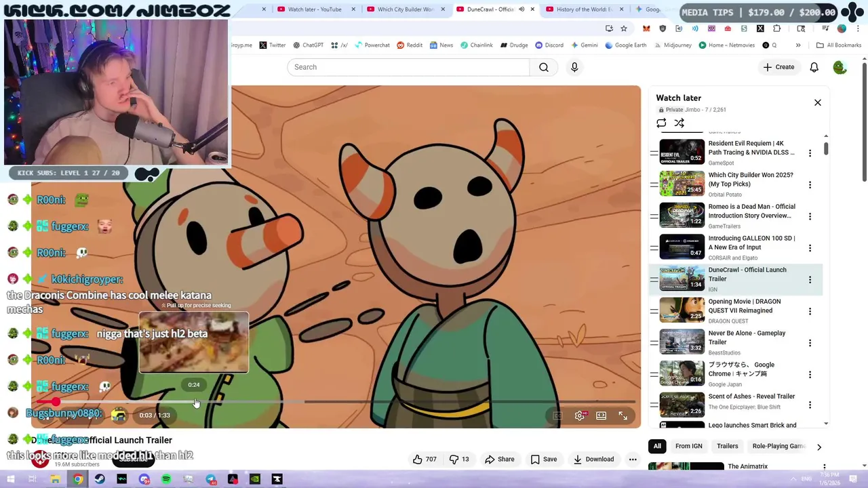Screen dimensions: 868x488
Task: Open the MetaMask fox extension
Action: point(646,28)
